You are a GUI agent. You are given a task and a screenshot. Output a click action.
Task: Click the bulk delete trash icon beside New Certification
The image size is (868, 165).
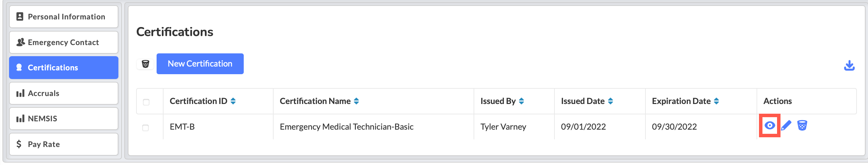[x=145, y=64]
